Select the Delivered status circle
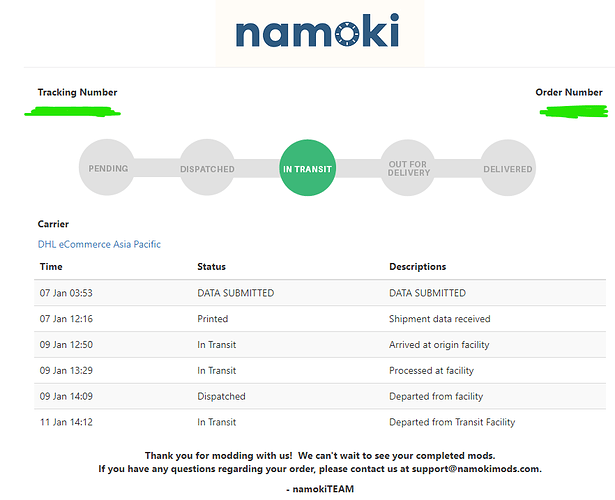The image size is (615, 500). point(508,168)
